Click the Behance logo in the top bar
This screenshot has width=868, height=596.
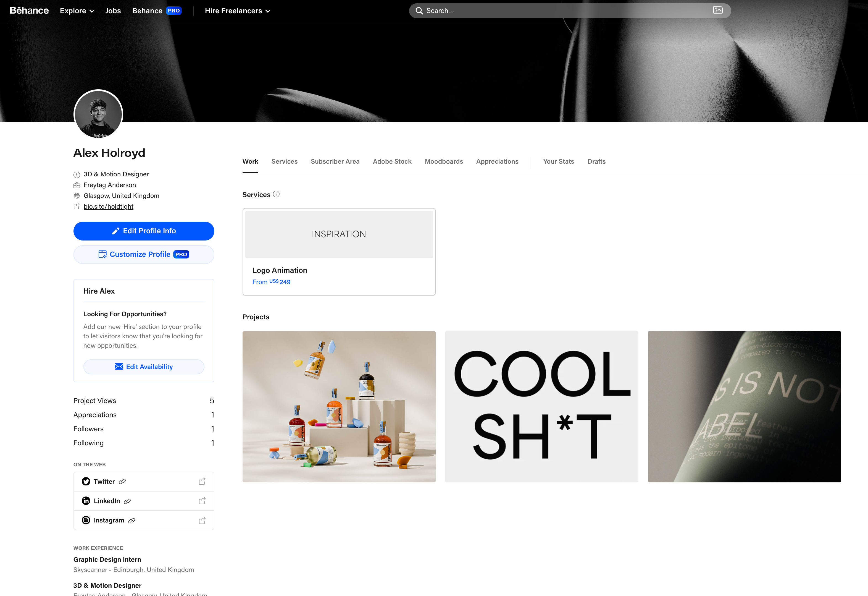tap(30, 11)
